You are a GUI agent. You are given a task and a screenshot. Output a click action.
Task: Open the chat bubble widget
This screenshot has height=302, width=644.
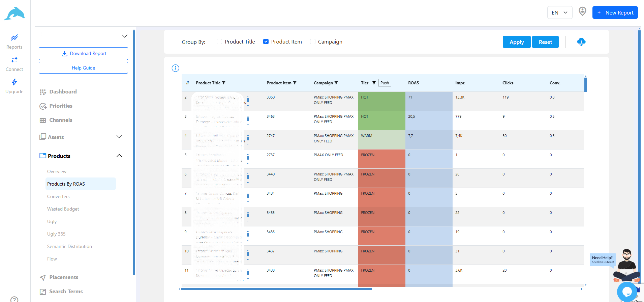click(627, 292)
